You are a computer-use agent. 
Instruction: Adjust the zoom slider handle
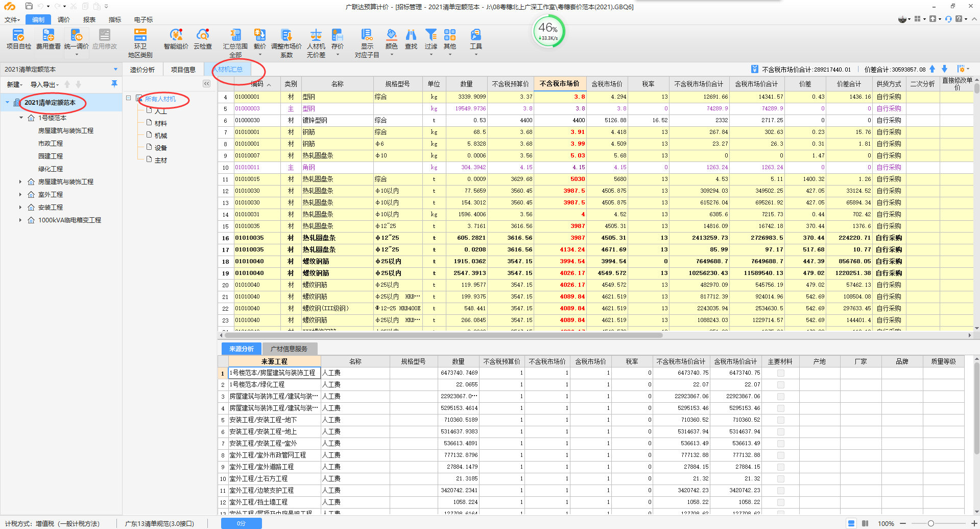(931, 523)
